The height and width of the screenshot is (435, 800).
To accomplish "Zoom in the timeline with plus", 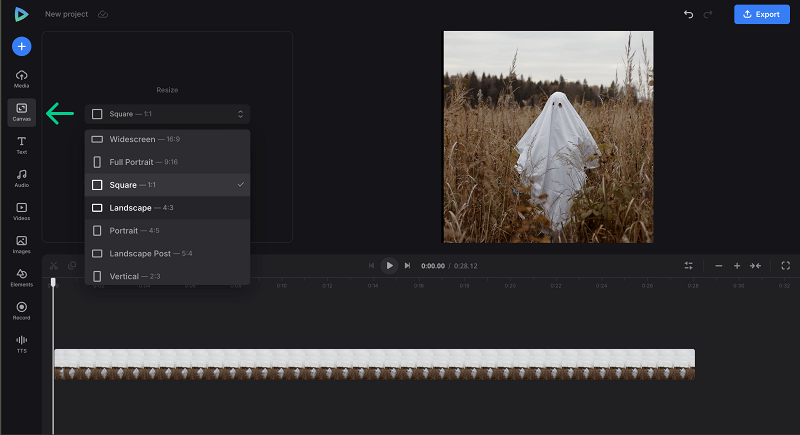I will click(x=737, y=266).
